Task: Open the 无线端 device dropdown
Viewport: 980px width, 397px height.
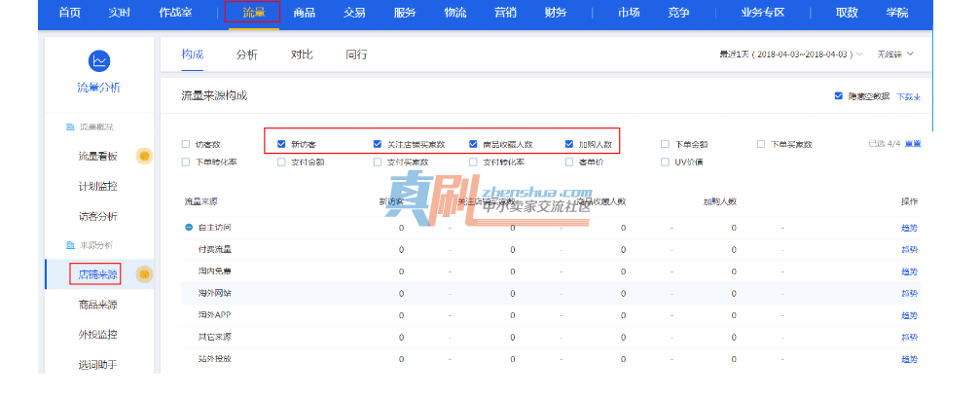Action: click(x=895, y=54)
